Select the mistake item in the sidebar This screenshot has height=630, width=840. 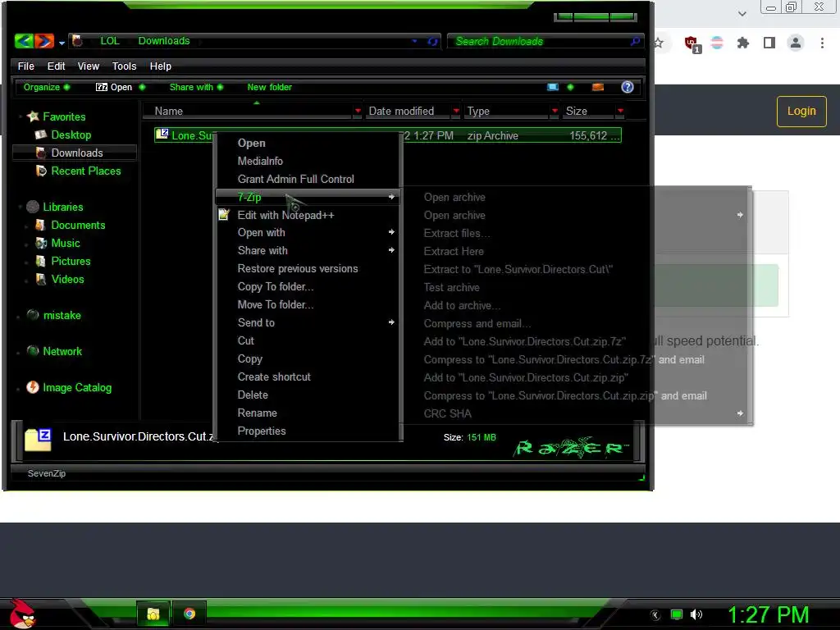[62, 315]
